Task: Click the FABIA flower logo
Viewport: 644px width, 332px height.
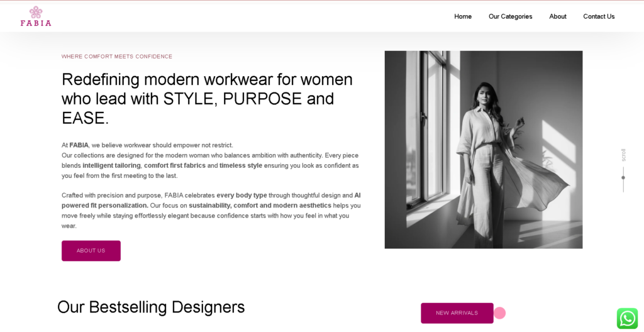Action: [x=36, y=16]
